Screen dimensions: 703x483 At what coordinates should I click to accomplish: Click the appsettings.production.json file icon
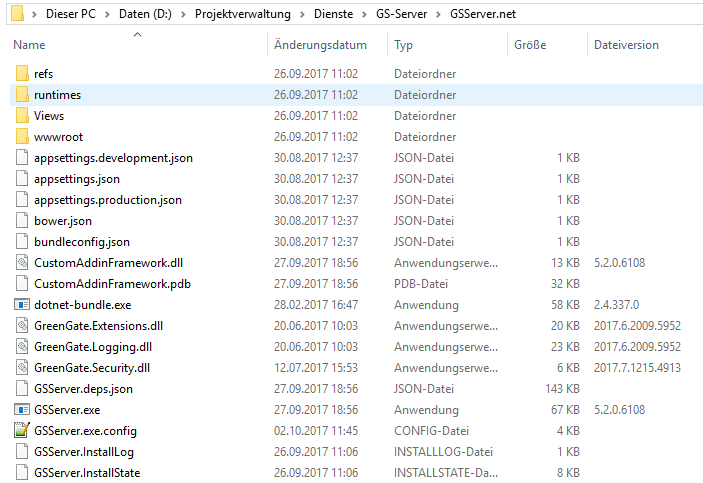click(22, 200)
